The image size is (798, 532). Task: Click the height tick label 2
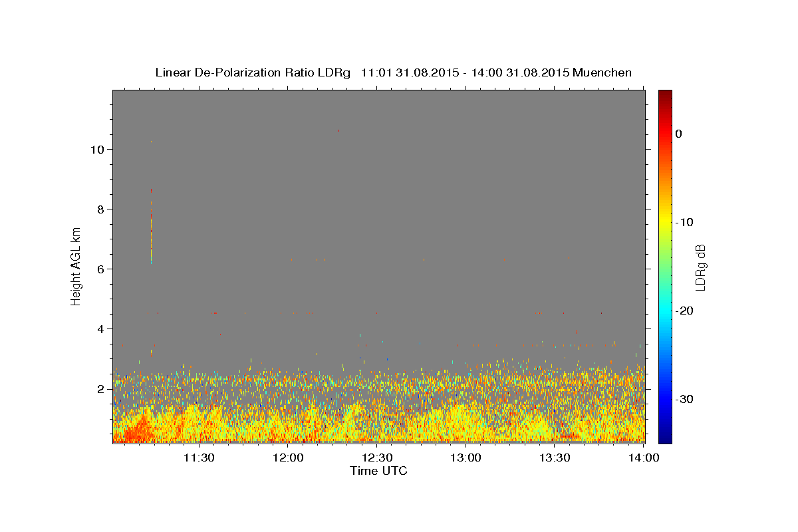[101, 389]
